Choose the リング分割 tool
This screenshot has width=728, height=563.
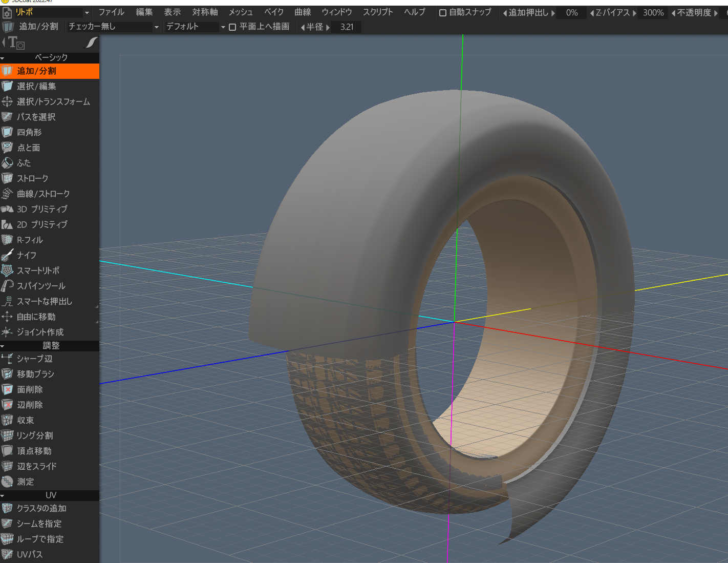[x=50, y=435]
